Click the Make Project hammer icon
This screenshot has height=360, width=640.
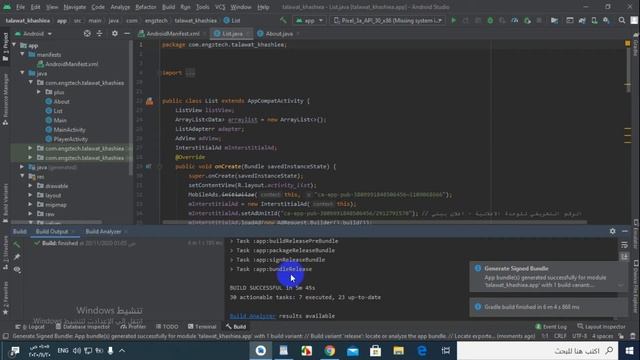[x=283, y=20]
